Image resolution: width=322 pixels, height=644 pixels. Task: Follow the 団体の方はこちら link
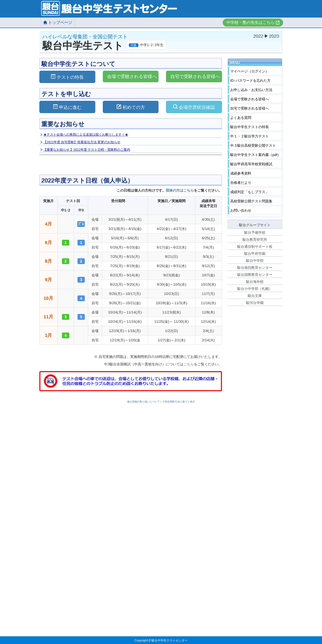tap(180, 191)
